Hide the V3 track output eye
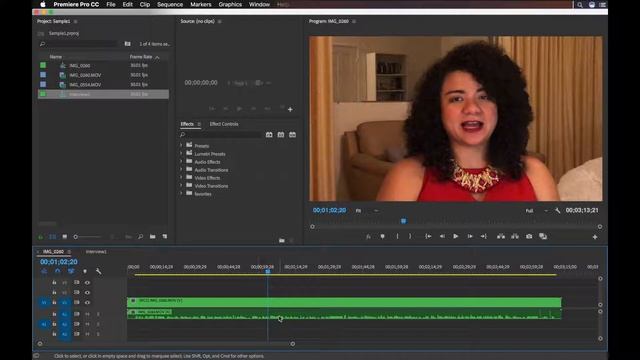The image size is (640, 360). [87, 282]
